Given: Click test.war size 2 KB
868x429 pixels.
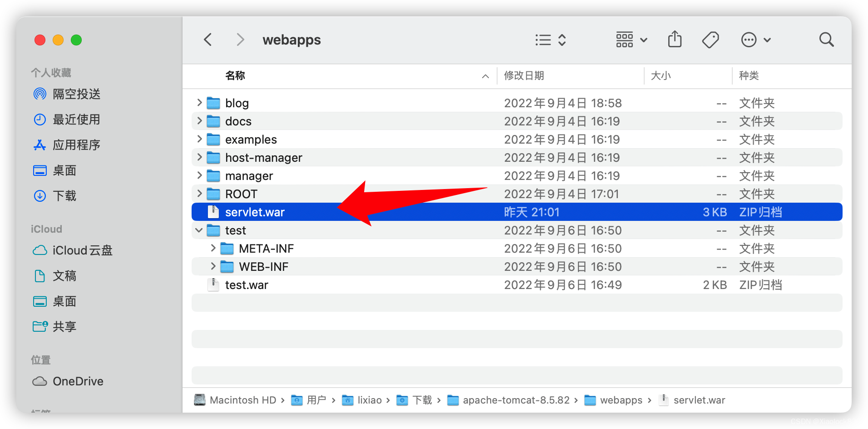Looking at the screenshot, I should (715, 285).
